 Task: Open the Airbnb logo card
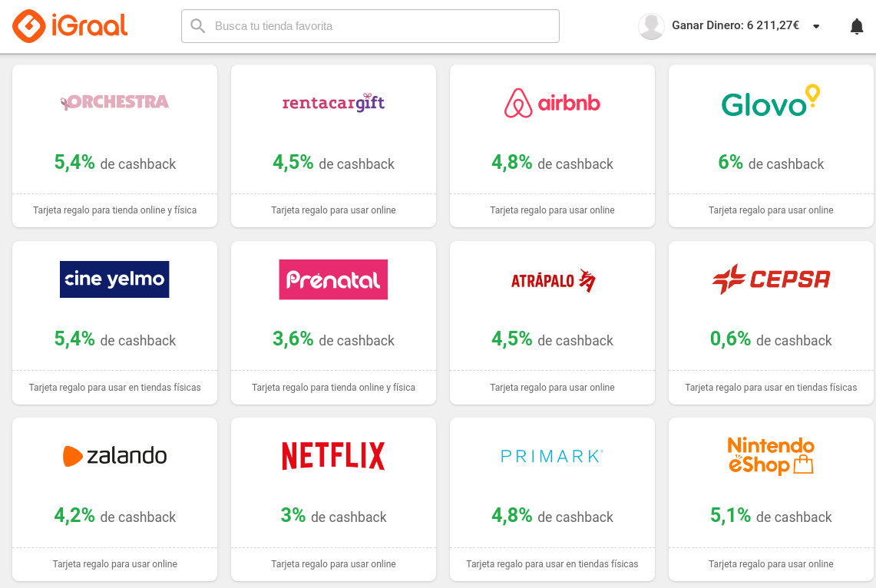coord(552,103)
